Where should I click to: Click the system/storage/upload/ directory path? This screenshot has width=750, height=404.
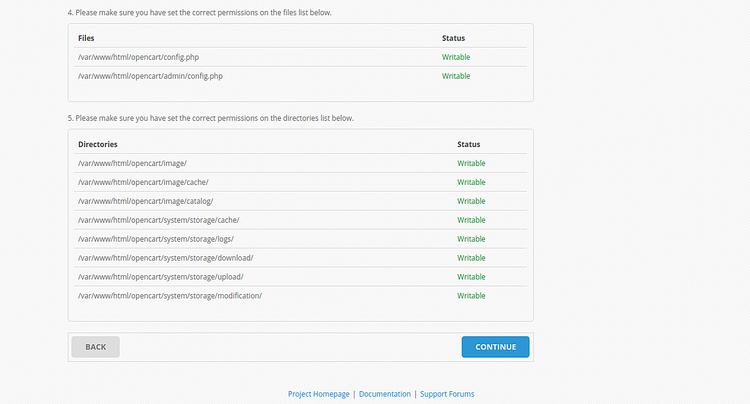tap(161, 277)
